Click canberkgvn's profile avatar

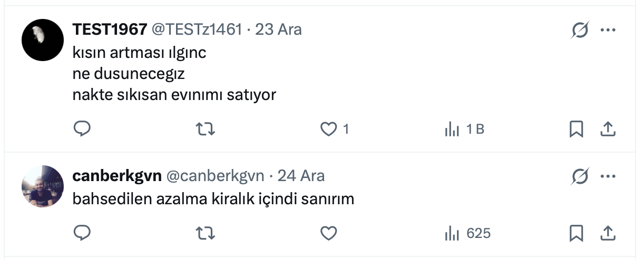point(43,186)
